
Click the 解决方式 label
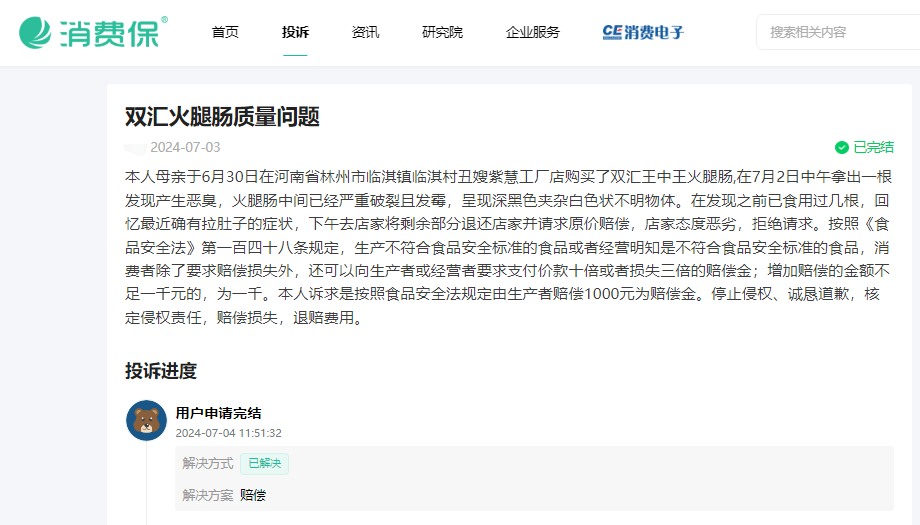208,463
